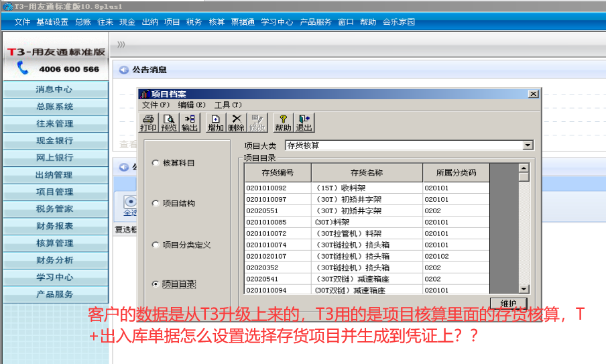Image resolution: width=606 pixels, height=364 pixels.
Task: Open the 出纳 main menu
Action: [150, 22]
